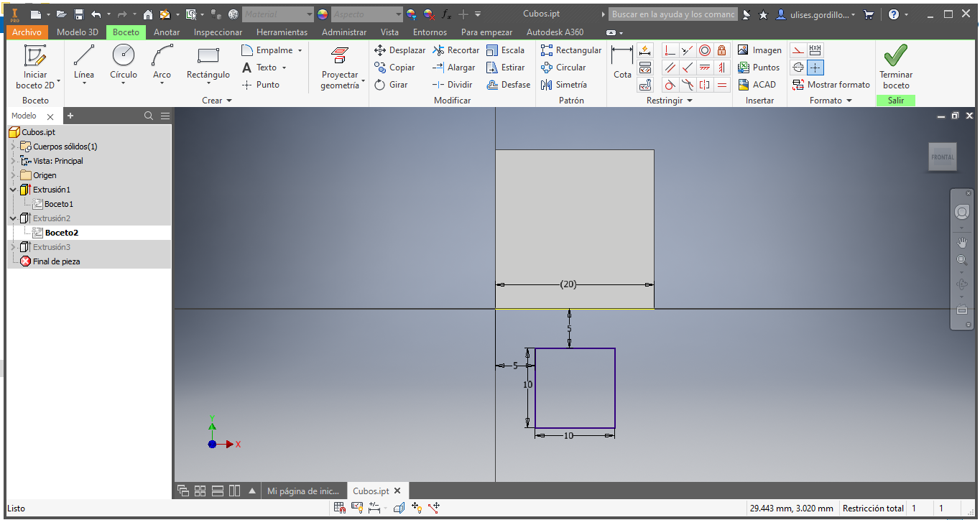980x520 pixels.
Task: Switch to the Modelo 3D ribbon tab
Action: pyautogui.click(x=78, y=32)
